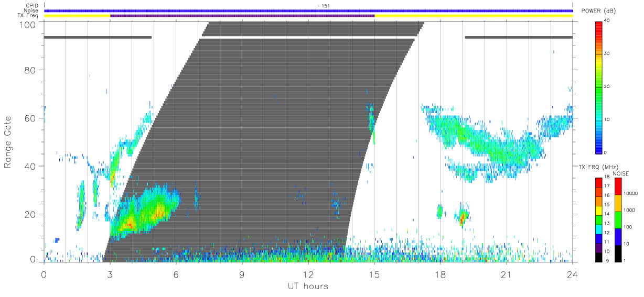Click the blue Noise strip along the top

pyautogui.click(x=308, y=10)
